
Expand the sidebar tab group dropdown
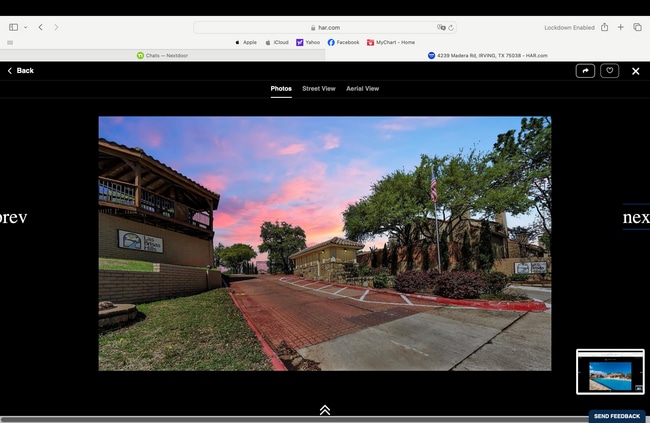click(25, 27)
